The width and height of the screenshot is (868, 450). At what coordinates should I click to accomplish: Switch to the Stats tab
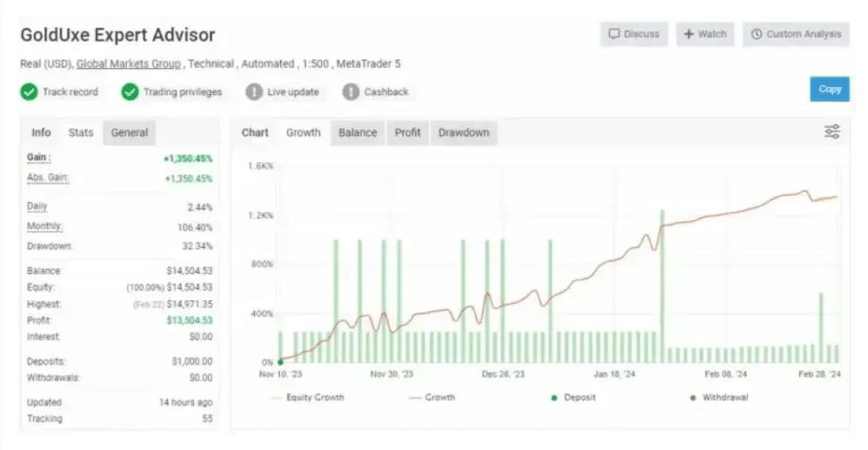point(81,133)
